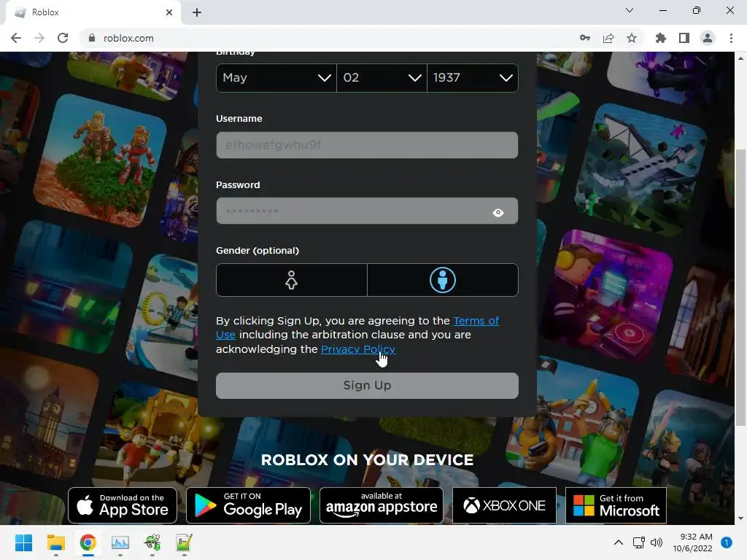Open the chart notepad taskbar app

(184, 542)
